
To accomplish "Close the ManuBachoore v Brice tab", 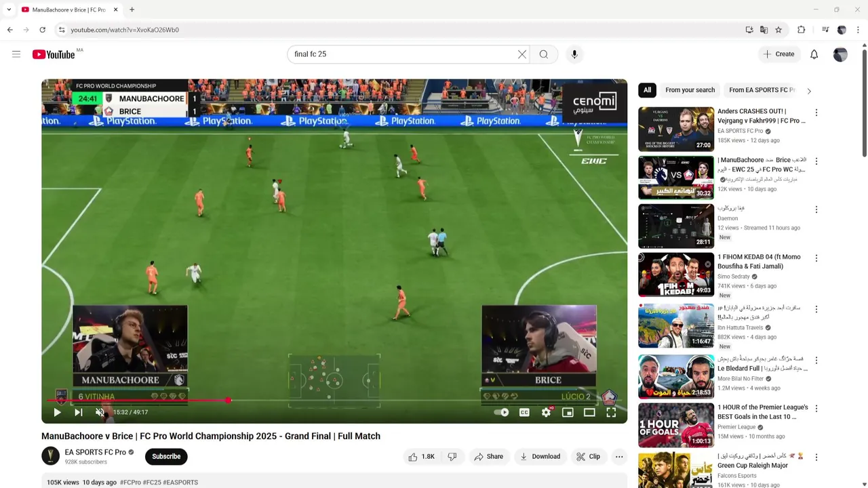I will click(x=115, y=9).
